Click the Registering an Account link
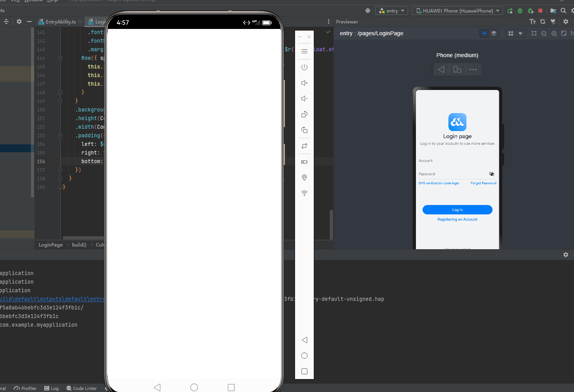574x392 pixels. [x=457, y=219]
